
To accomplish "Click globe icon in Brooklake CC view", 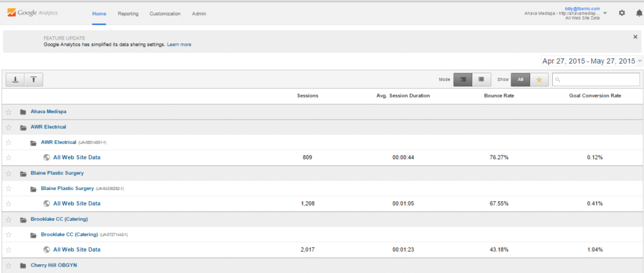I will (x=47, y=249).
